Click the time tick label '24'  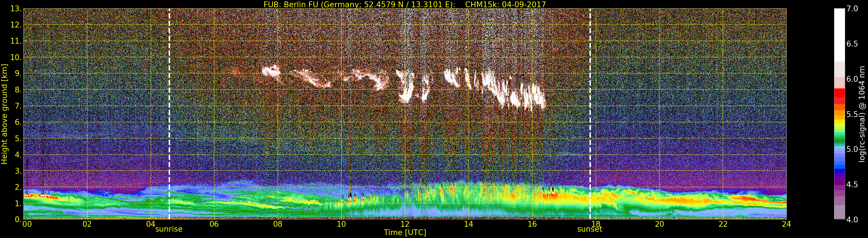pos(786,224)
